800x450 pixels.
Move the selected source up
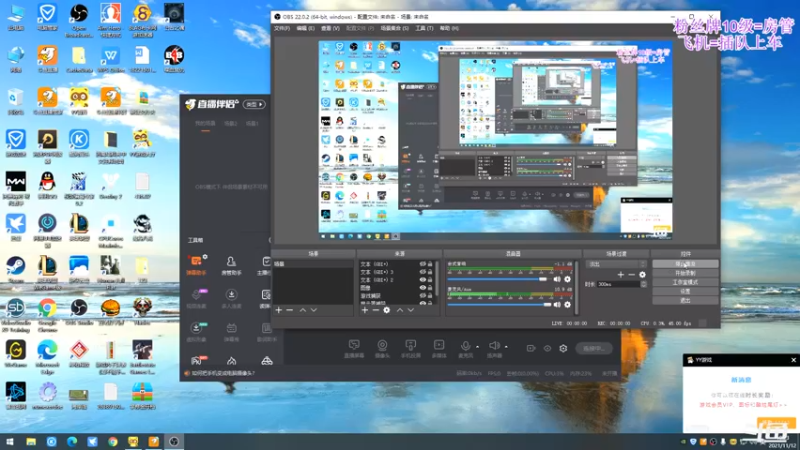[399, 310]
